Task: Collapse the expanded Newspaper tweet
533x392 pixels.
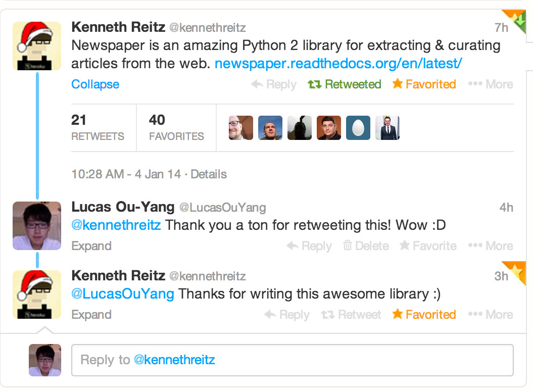Action: tap(95, 84)
